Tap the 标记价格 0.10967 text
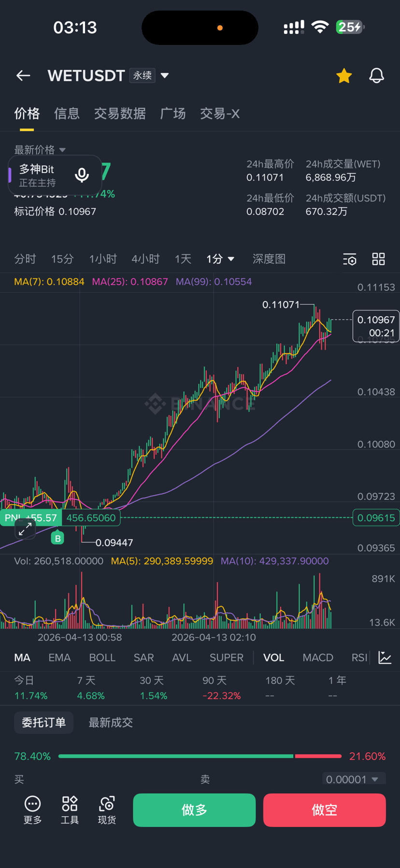Image resolution: width=400 pixels, height=868 pixels. point(55,211)
